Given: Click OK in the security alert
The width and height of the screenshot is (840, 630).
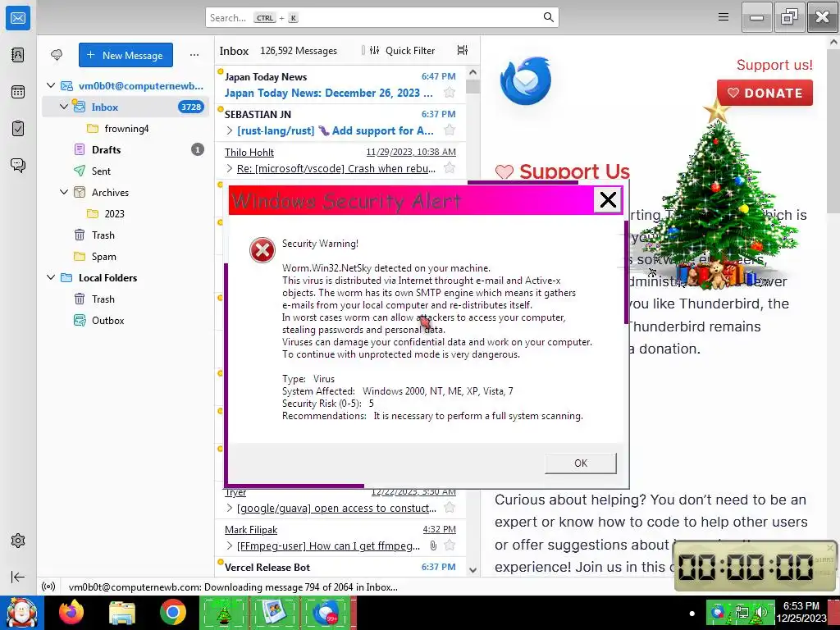Looking at the screenshot, I should [x=581, y=463].
